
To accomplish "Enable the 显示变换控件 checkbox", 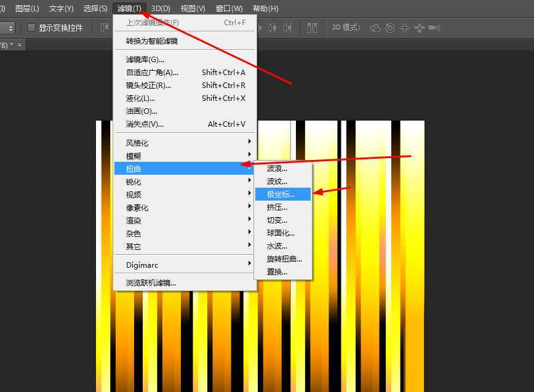I will 31,28.
